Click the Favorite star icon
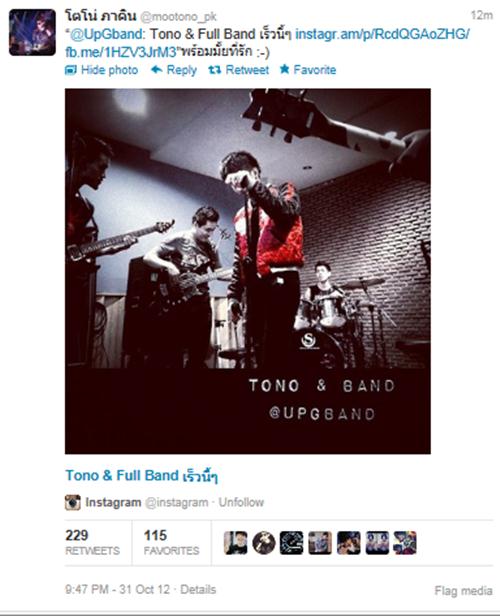This screenshot has width=500, height=616. tap(284, 70)
